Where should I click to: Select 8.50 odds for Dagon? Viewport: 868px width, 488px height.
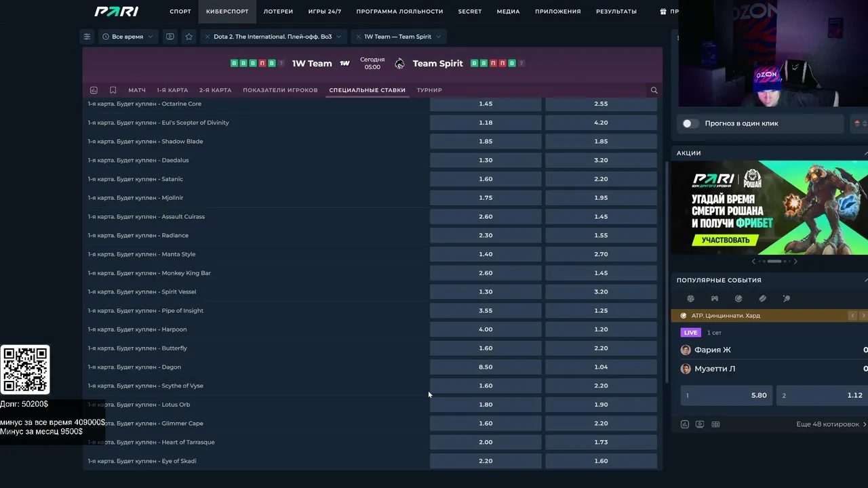[486, 367]
